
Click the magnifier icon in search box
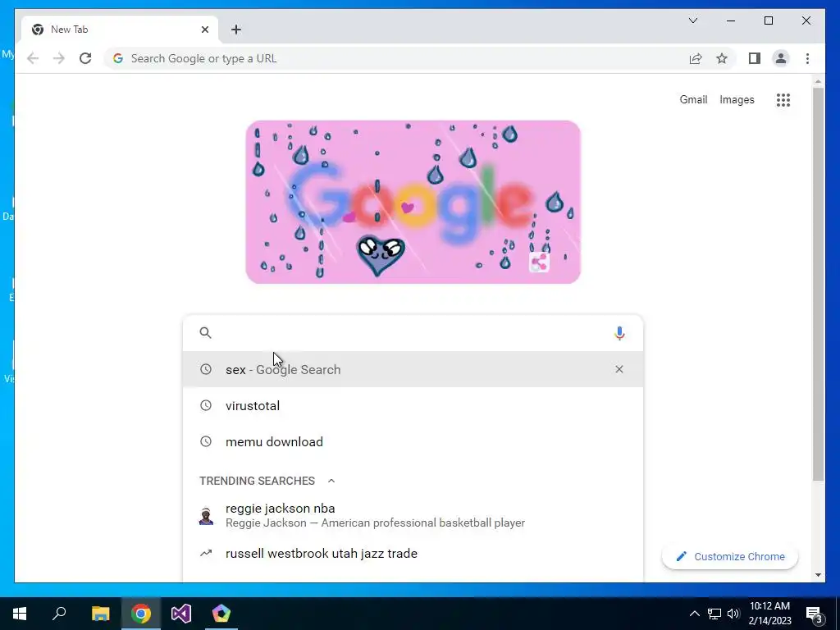pyautogui.click(x=206, y=333)
